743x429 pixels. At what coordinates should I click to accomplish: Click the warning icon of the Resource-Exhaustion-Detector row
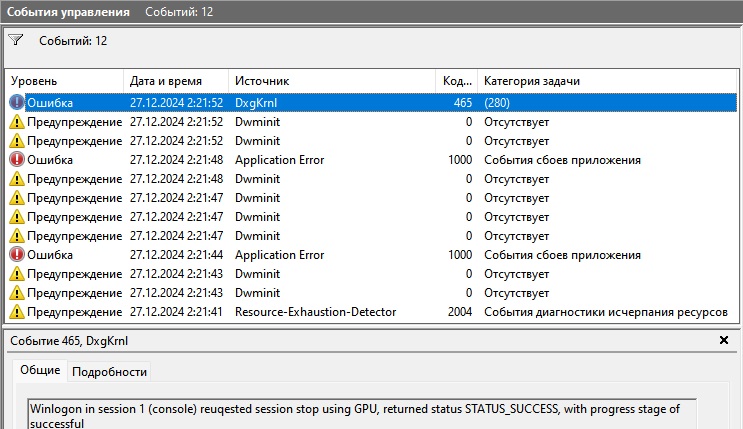[x=17, y=312]
